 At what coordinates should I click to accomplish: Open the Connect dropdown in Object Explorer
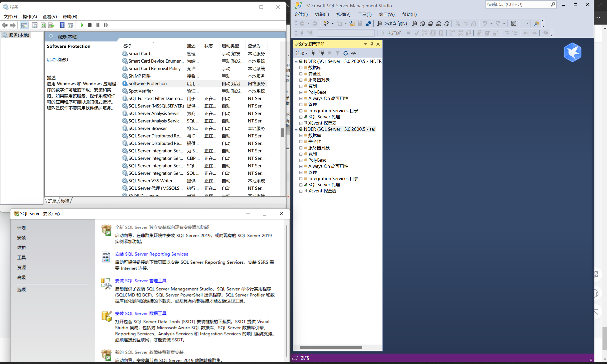click(301, 53)
